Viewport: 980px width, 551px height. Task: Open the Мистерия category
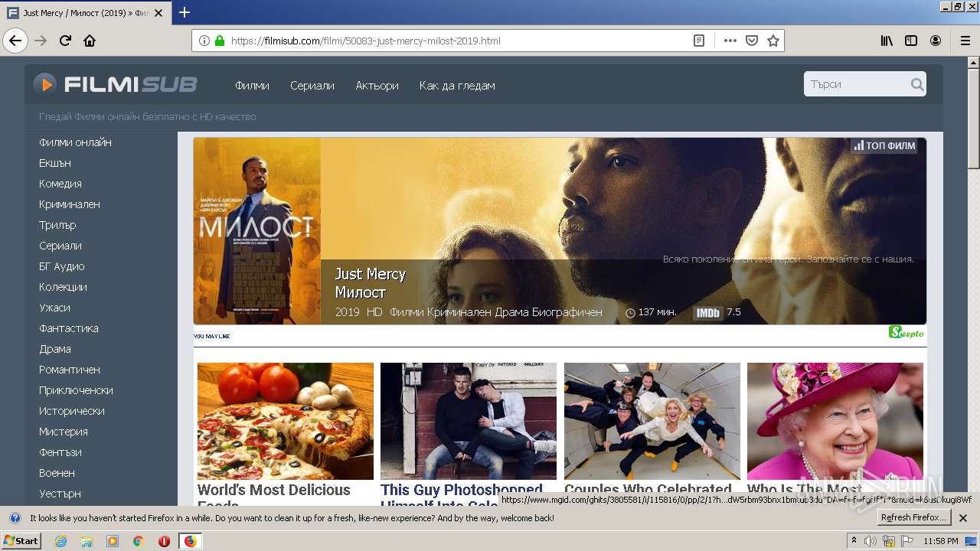[x=63, y=432]
